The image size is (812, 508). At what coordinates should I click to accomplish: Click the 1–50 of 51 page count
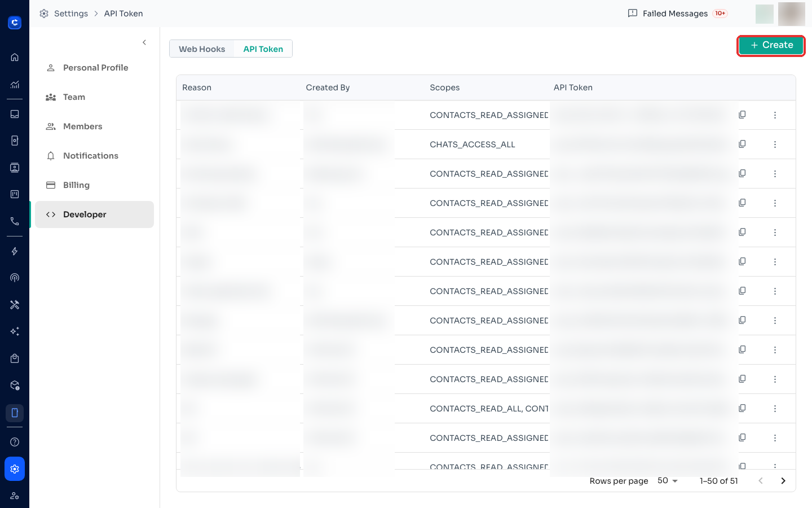coord(718,481)
